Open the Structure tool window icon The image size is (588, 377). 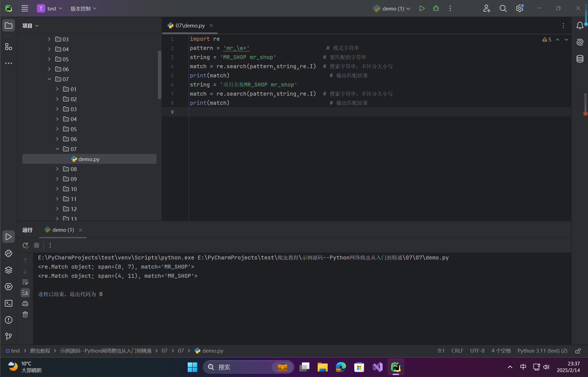point(9,47)
